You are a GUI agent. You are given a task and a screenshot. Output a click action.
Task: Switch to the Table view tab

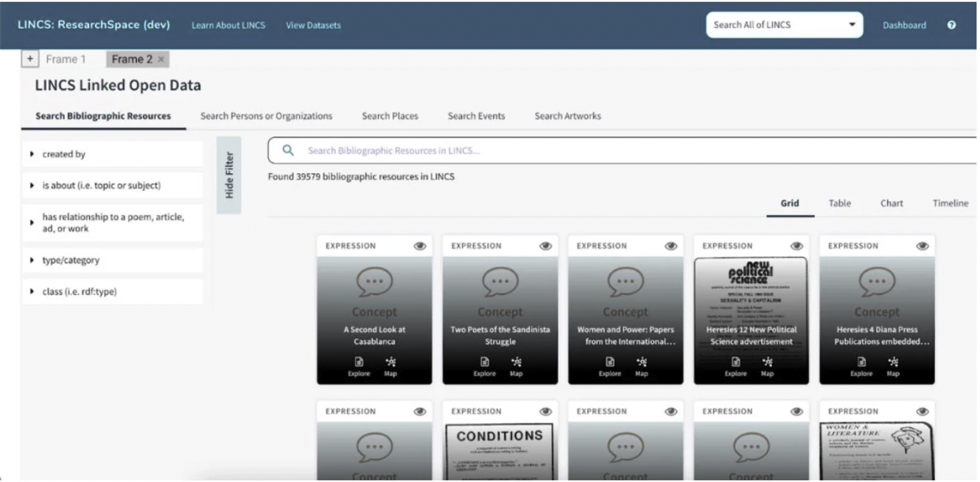pos(839,203)
